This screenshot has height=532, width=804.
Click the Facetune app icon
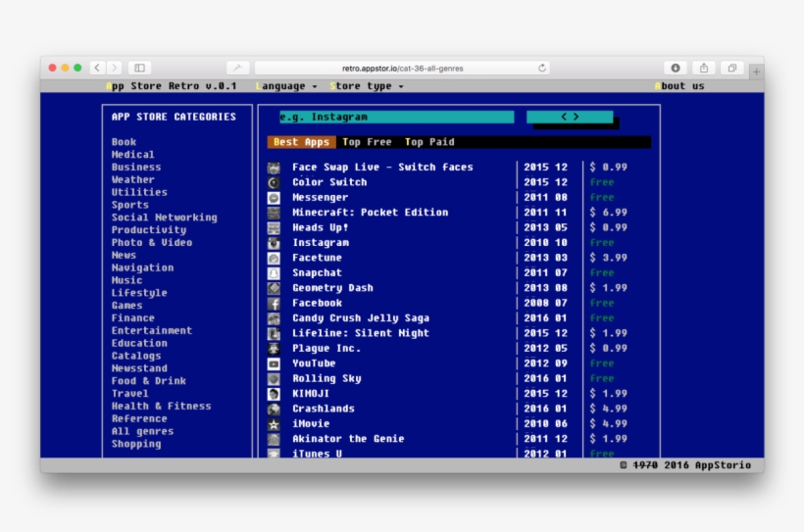[274, 259]
